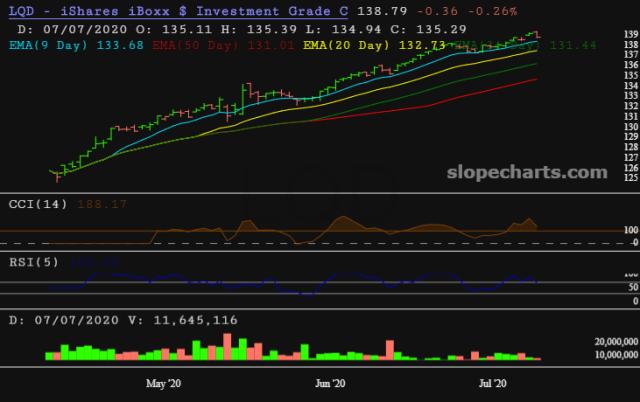Image resolution: width=640 pixels, height=402 pixels.
Task: Open the RSI(5) indicator label
Action: tap(34, 262)
